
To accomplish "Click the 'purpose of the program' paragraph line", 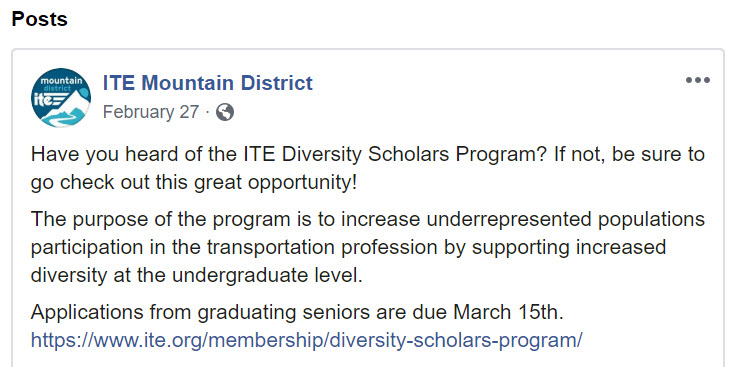I will coord(368,220).
